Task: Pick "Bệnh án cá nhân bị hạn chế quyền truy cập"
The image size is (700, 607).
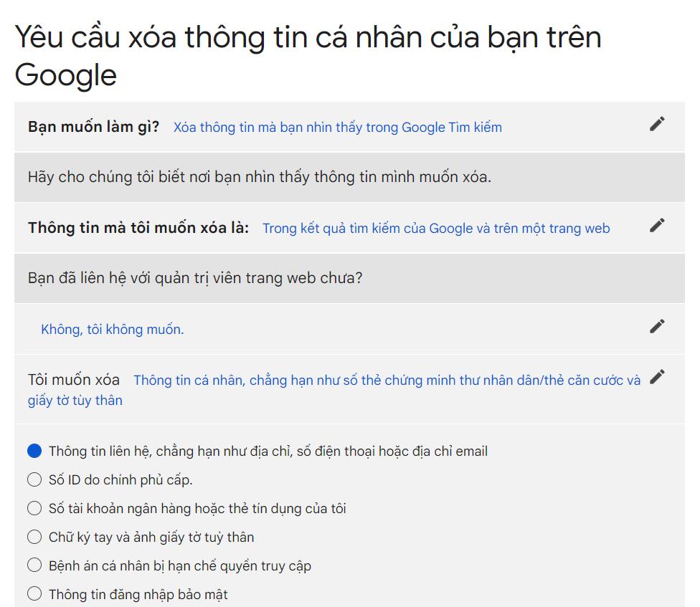Action: (34, 565)
